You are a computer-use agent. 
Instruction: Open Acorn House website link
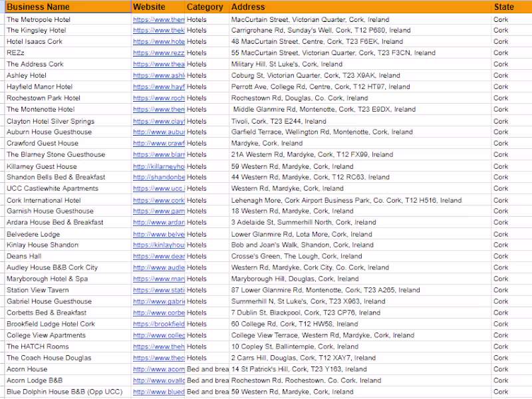tap(159, 369)
